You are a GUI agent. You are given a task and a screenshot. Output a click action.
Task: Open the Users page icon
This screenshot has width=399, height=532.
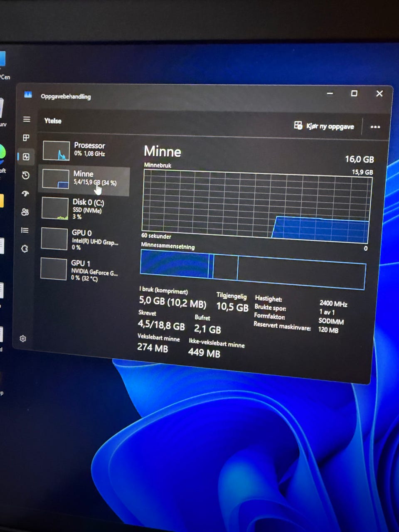pos(25,212)
